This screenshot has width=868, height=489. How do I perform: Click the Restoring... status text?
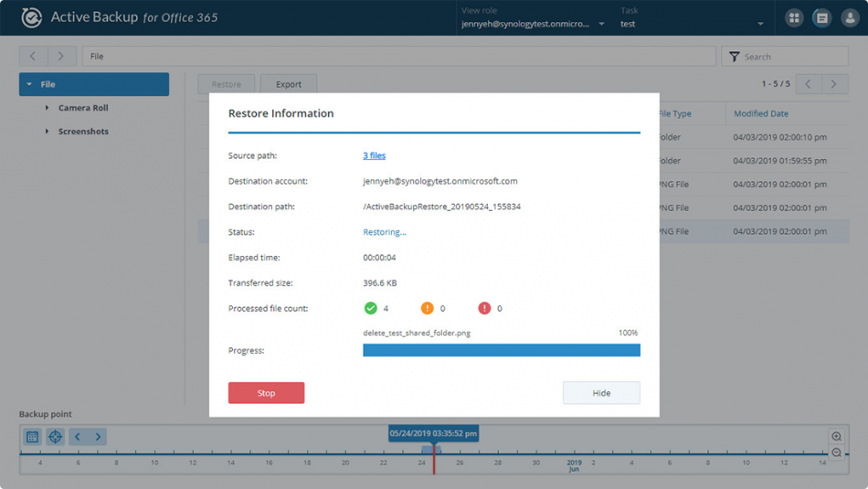pyautogui.click(x=384, y=232)
